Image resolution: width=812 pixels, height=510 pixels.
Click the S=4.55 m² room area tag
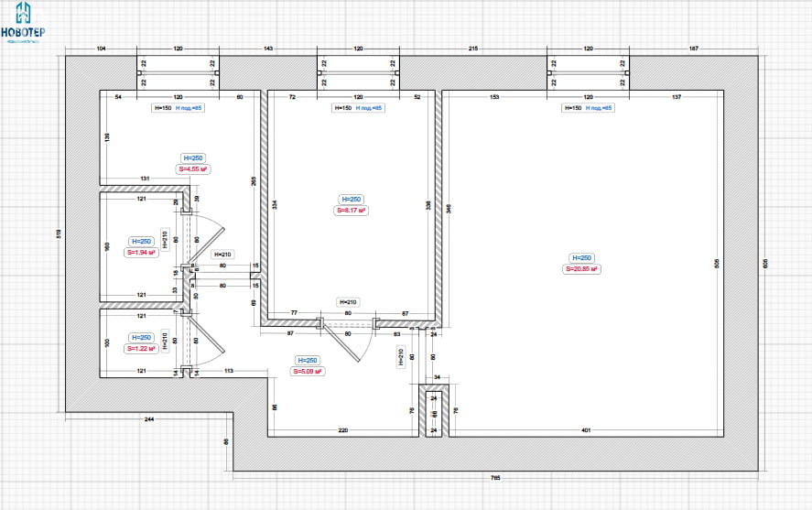tap(193, 168)
